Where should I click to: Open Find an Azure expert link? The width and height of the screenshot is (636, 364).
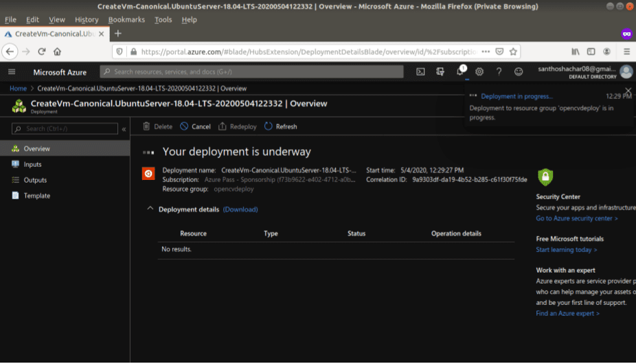[x=567, y=313]
